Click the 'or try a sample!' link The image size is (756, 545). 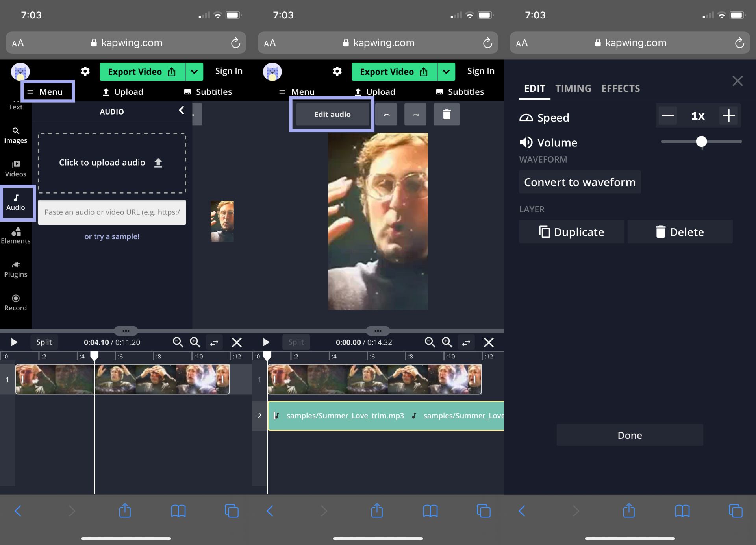pyautogui.click(x=112, y=236)
